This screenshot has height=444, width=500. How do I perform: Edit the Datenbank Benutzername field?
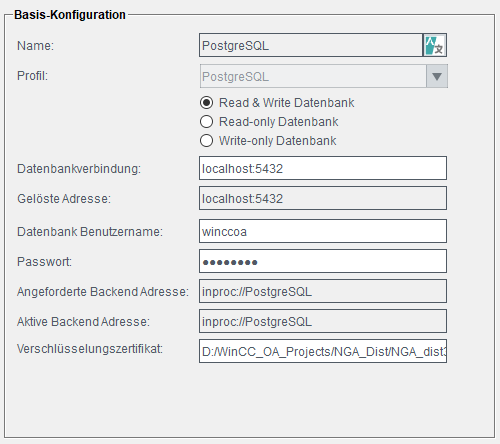tap(323, 231)
